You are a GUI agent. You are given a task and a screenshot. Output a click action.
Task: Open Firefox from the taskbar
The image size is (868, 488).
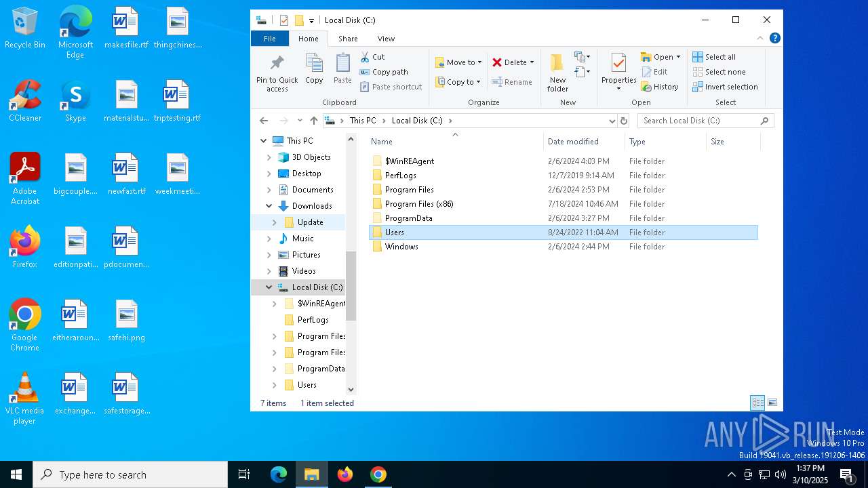pyautogui.click(x=345, y=474)
